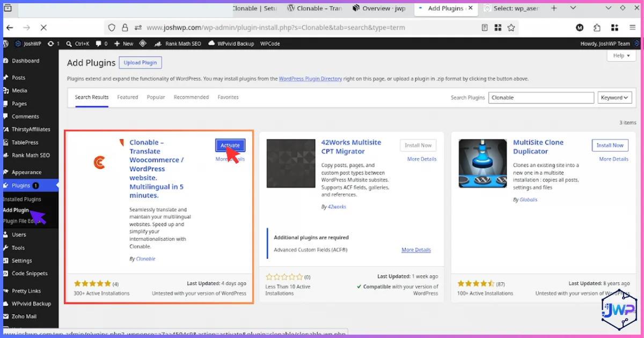Open the browser extensions puzzle icon
This screenshot has height=338, width=644.
pyautogui.click(x=597, y=27)
